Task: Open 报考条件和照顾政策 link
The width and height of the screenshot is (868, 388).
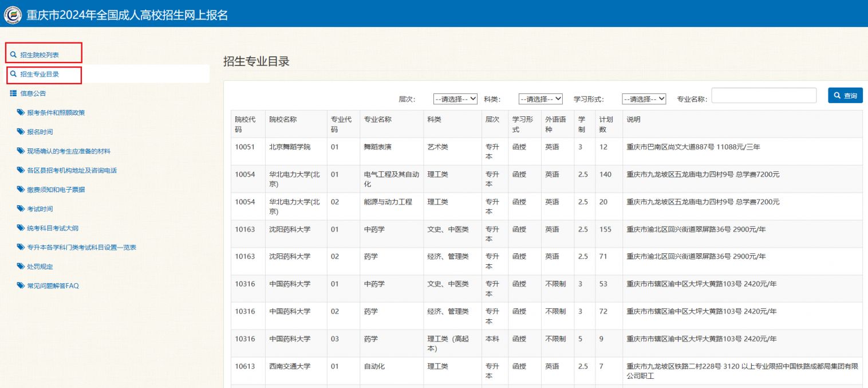Action: coord(56,113)
